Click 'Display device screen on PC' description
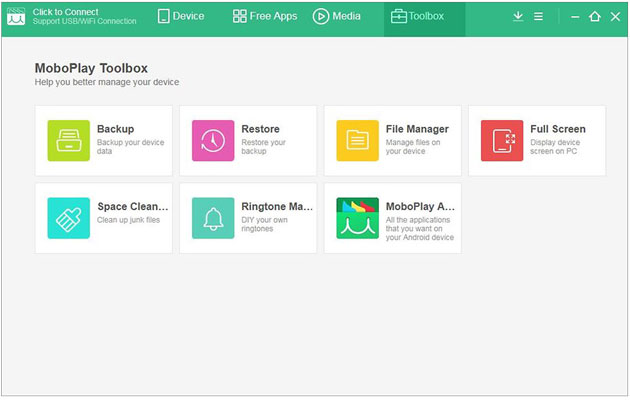Viewport: 630px width, 400px height. pos(555,147)
